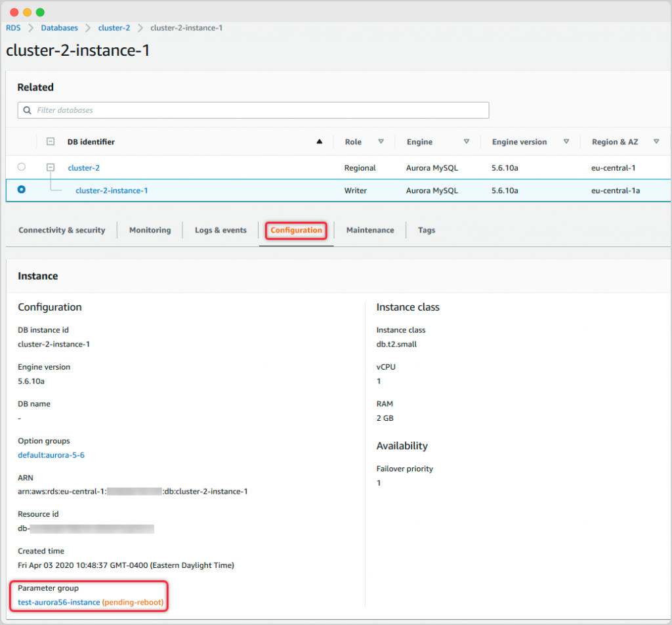Click the Engine column header label
672x625 pixels.
click(x=419, y=142)
